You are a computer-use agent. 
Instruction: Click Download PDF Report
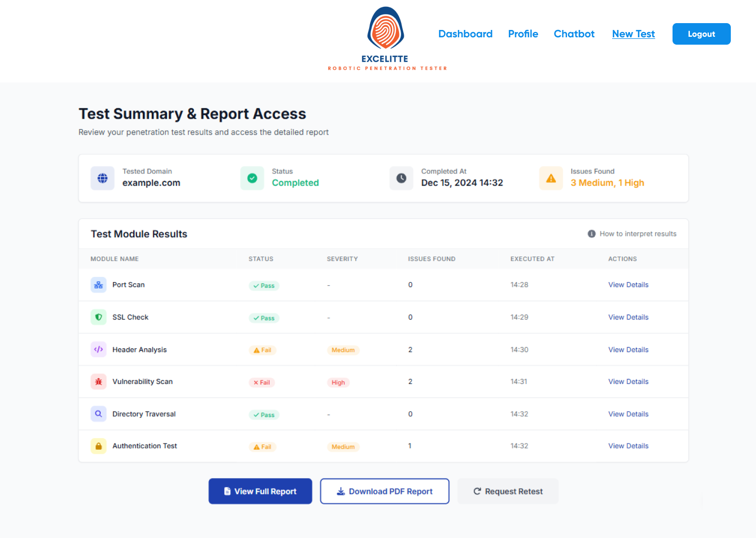(385, 491)
